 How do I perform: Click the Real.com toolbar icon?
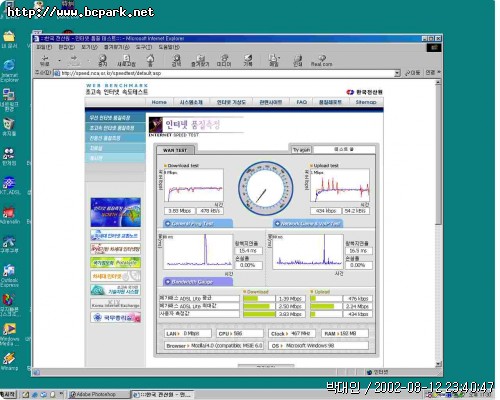(x=321, y=60)
